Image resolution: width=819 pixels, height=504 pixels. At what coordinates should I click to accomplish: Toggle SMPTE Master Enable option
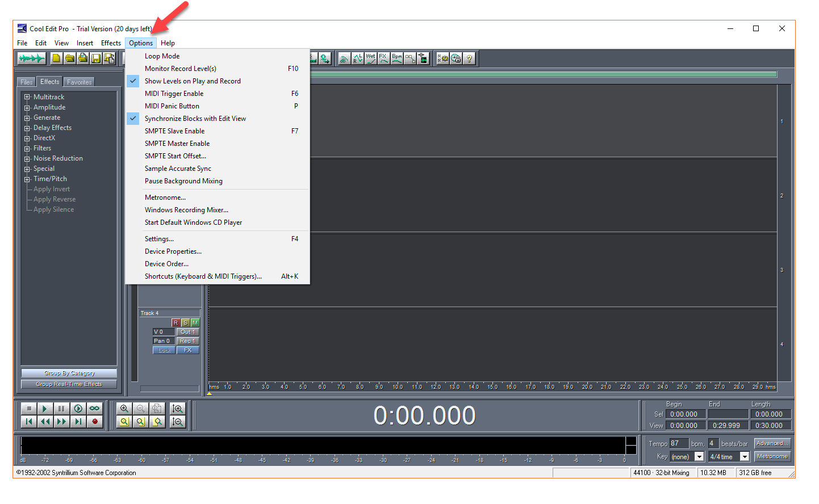(218, 144)
